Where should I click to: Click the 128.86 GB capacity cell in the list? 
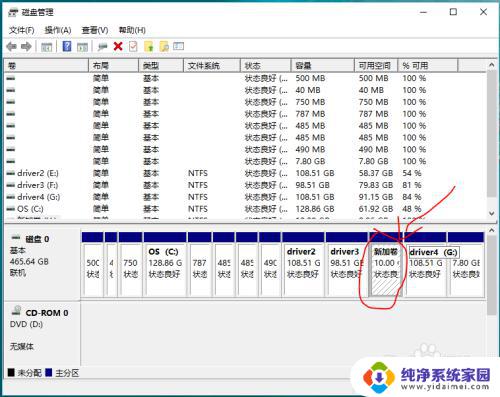pyautogui.click(x=315, y=209)
